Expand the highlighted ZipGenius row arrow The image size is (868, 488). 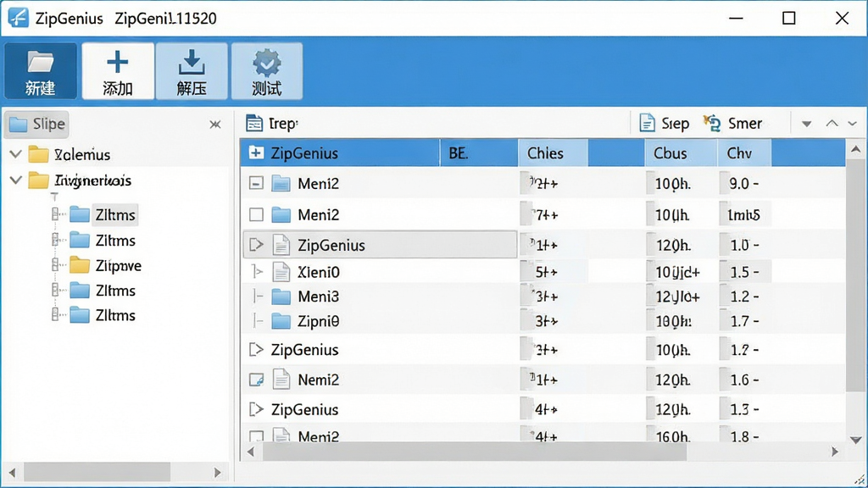tap(256, 245)
